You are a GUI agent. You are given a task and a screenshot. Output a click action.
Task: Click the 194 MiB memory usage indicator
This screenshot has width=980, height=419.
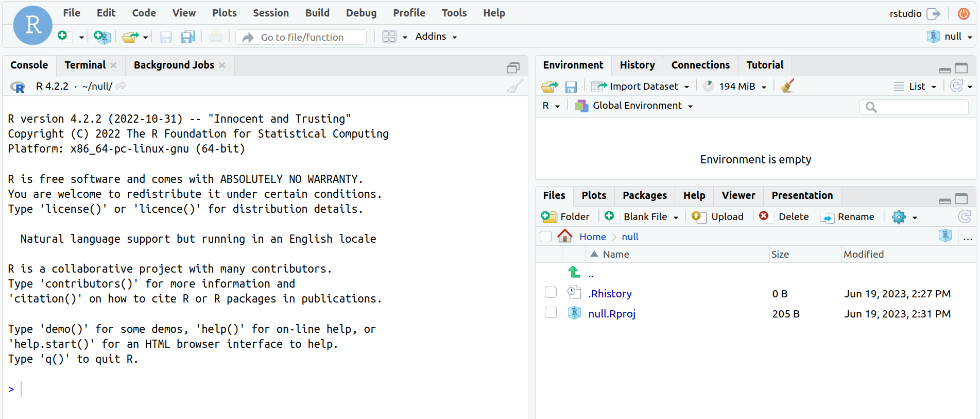736,87
